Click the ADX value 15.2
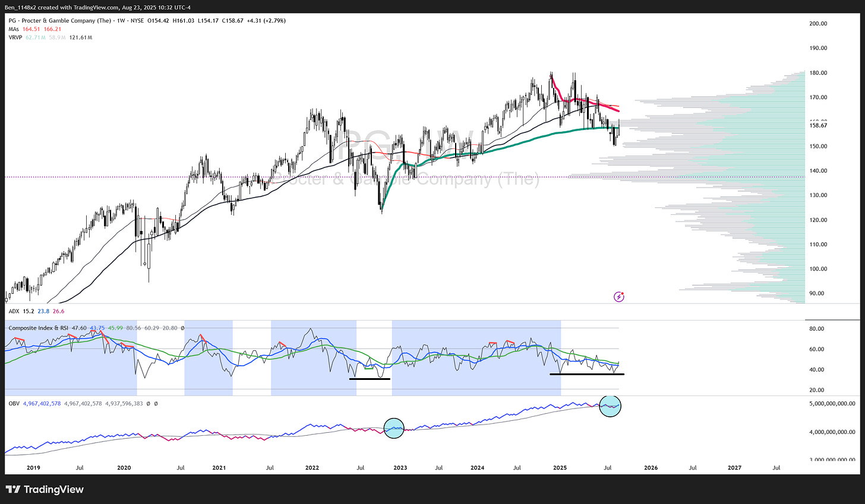 (x=30, y=310)
